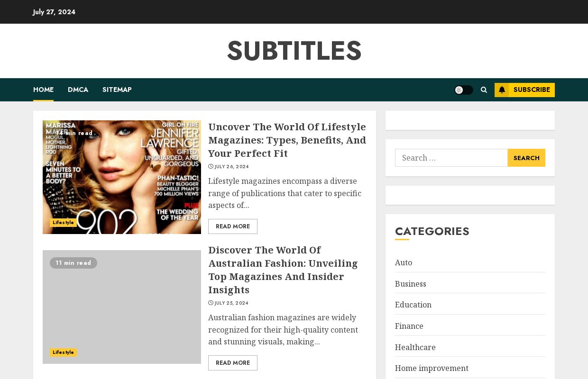
Task: Click the Subscribe button
Action: tap(524, 90)
